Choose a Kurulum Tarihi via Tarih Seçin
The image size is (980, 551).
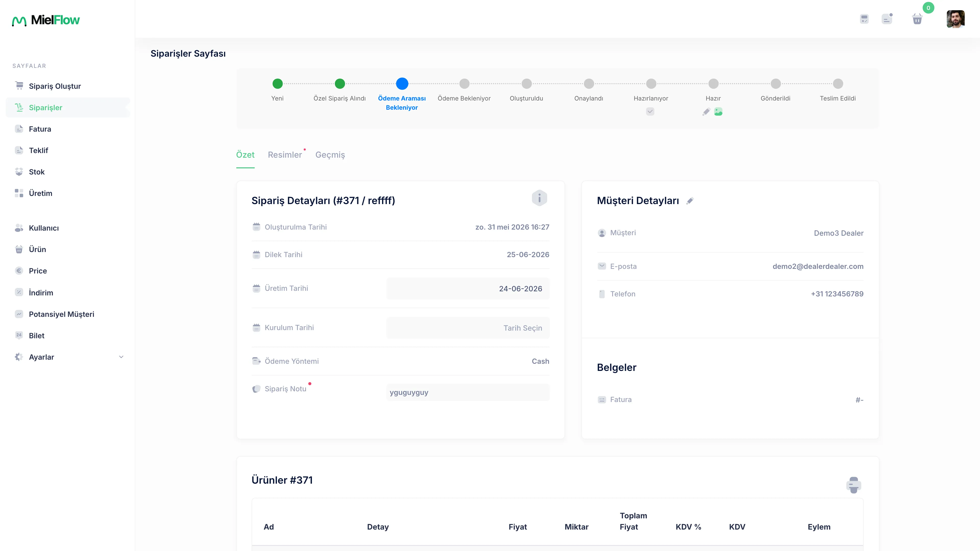click(x=468, y=328)
